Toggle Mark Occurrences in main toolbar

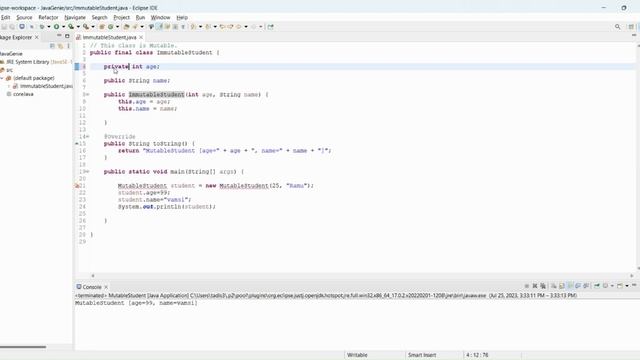click(x=159, y=27)
